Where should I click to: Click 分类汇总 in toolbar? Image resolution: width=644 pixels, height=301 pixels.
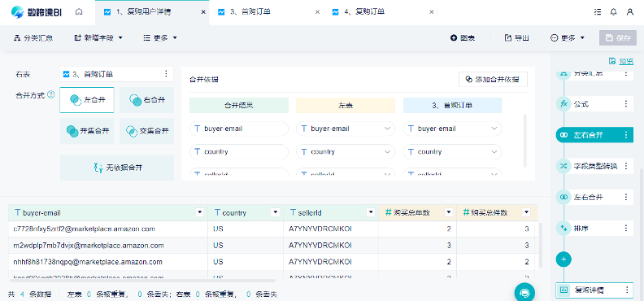click(33, 37)
